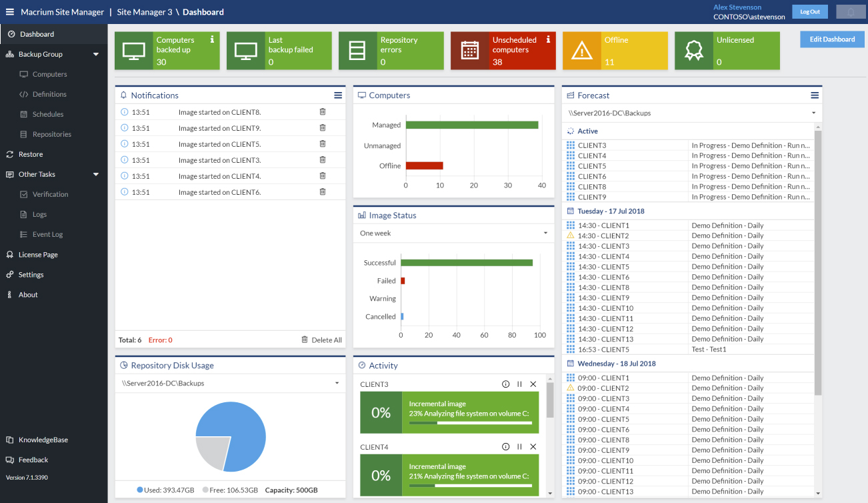This screenshot has height=503, width=868.
Task: Expand the Forecast repository dropdown
Action: tap(813, 113)
